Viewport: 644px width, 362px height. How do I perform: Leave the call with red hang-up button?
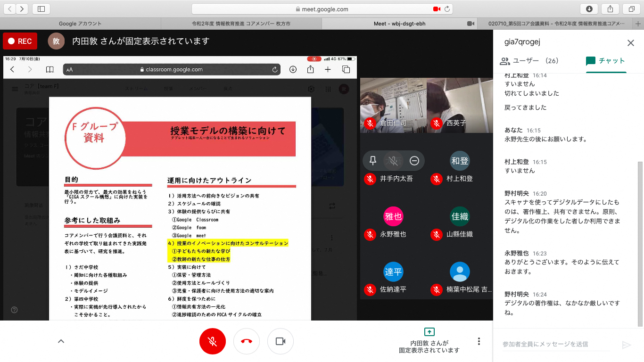coord(247,341)
